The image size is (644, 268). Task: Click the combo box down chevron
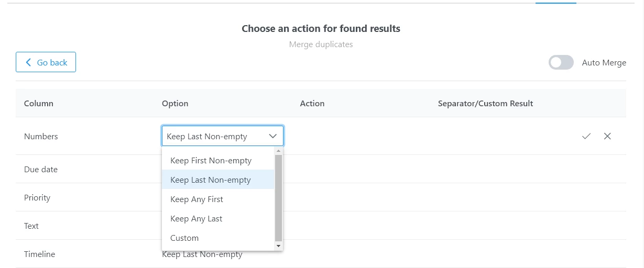pos(272,136)
